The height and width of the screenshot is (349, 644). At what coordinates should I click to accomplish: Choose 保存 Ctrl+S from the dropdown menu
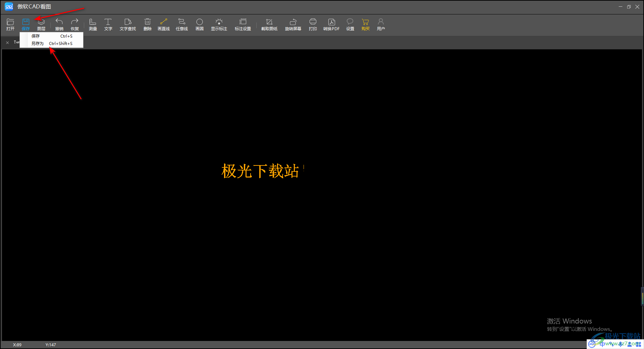[x=52, y=36]
